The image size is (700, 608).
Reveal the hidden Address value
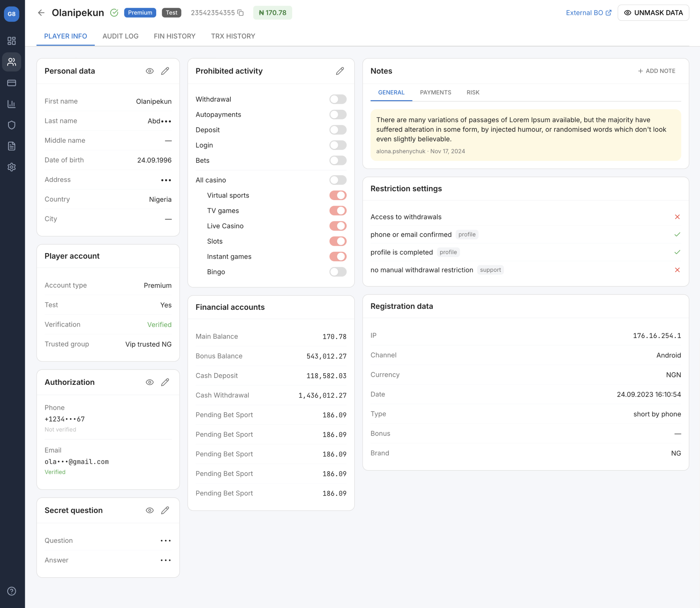166,180
